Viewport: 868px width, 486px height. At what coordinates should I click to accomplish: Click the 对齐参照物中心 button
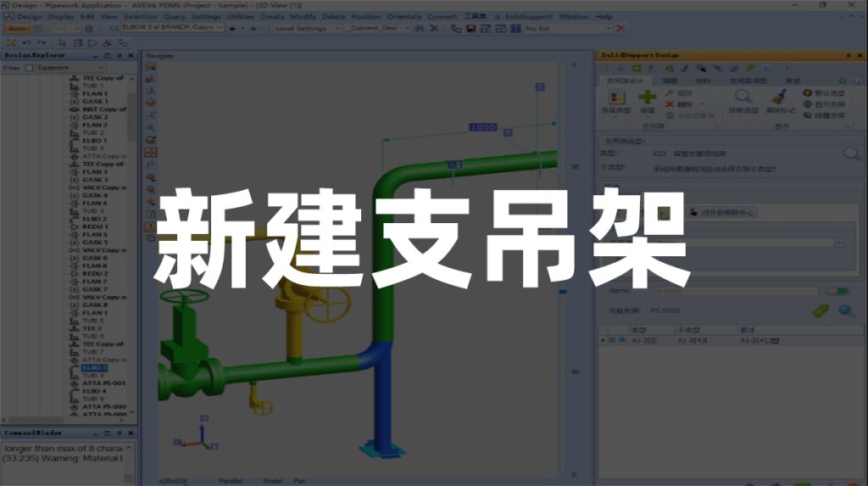722,213
